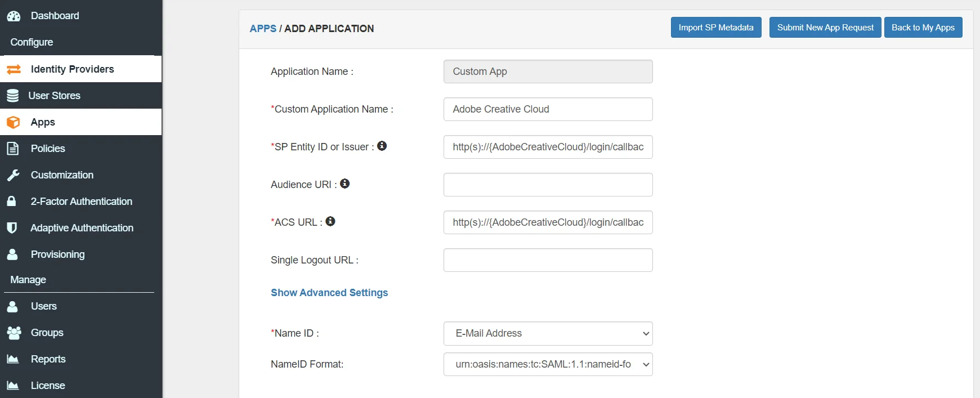Open Adaptive Authentication menu item

[81, 228]
